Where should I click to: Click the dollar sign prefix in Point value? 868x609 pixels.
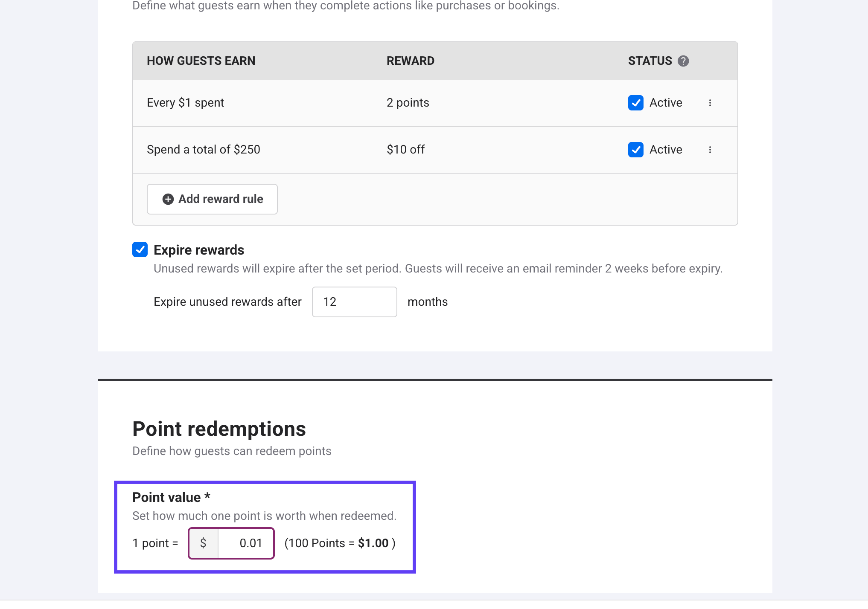pos(204,543)
